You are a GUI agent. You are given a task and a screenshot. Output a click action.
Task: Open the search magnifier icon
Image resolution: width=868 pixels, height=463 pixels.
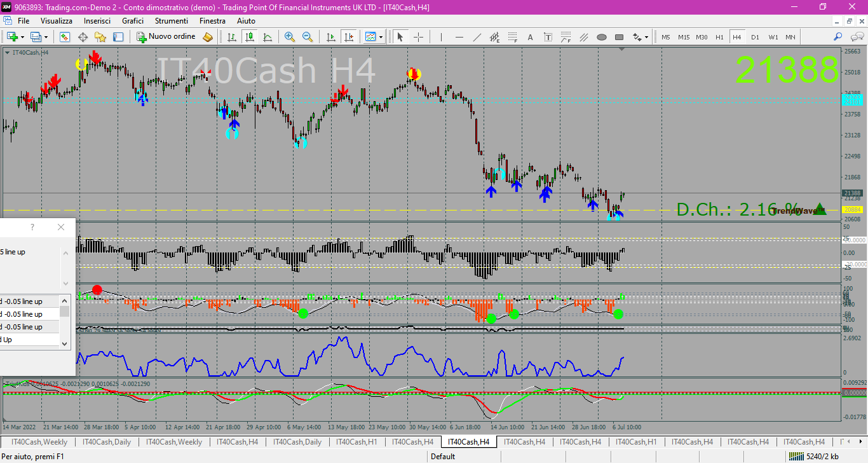pyautogui.click(x=838, y=37)
